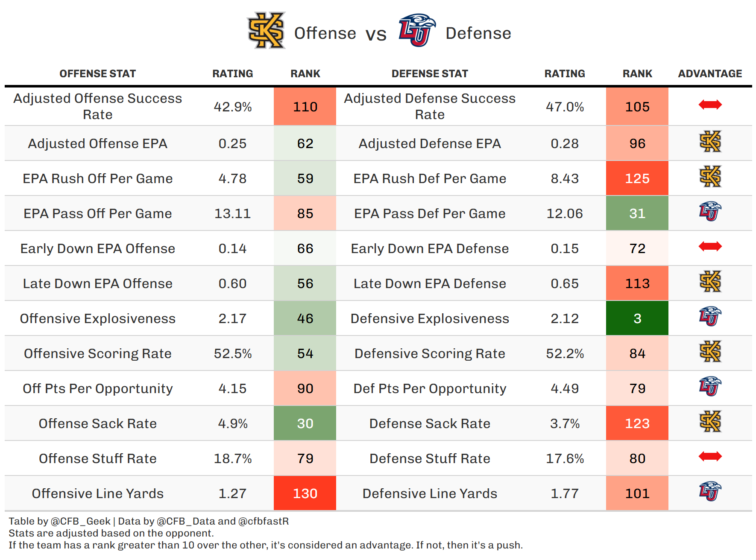
Task: Open the @CFB_Geek credit in the footer
Action: pyautogui.click(x=80, y=521)
